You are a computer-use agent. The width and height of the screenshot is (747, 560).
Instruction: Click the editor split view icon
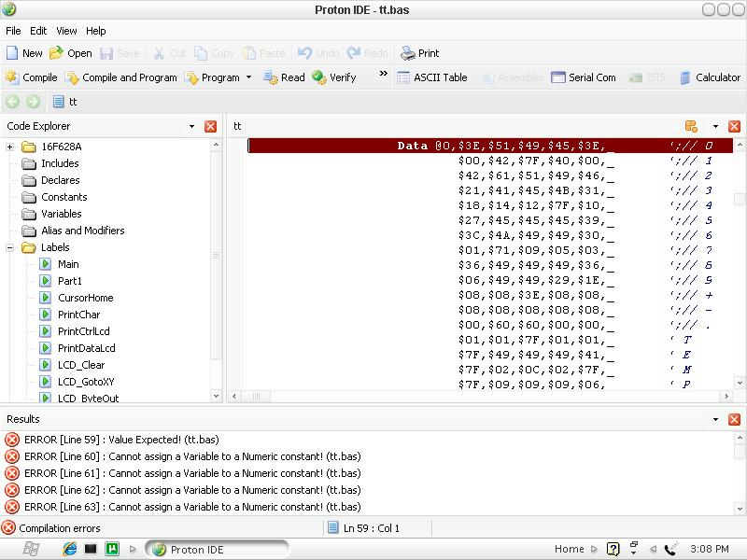point(691,126)
